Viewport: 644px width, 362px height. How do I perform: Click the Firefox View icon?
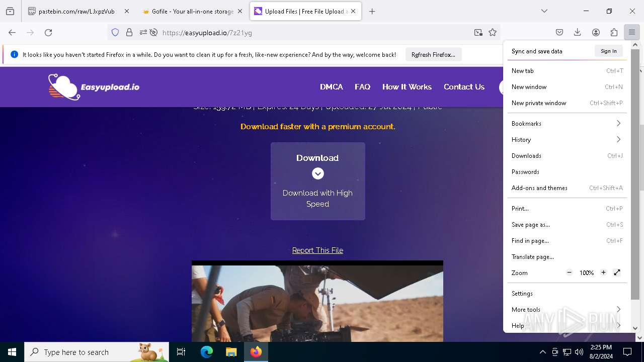pos(10,11)
